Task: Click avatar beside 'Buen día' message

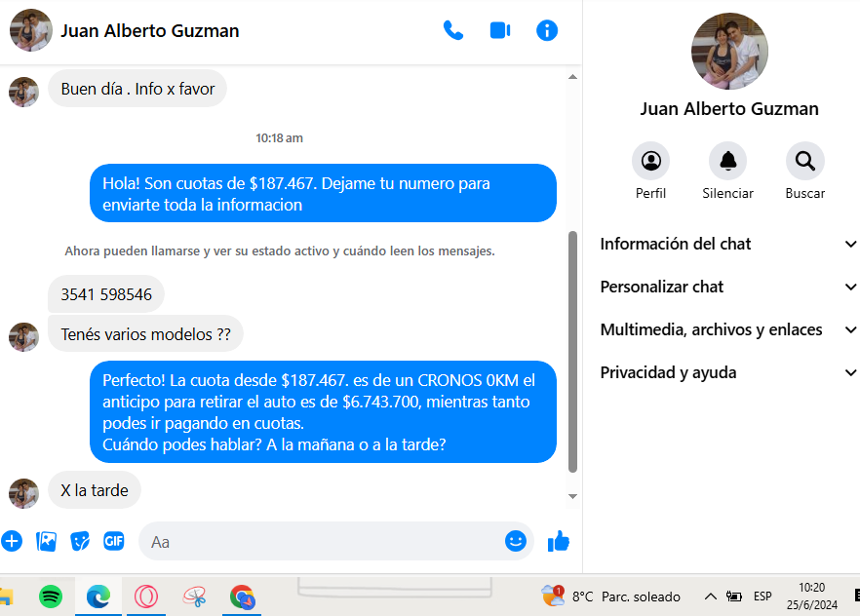Action: [x=23, y=92]
